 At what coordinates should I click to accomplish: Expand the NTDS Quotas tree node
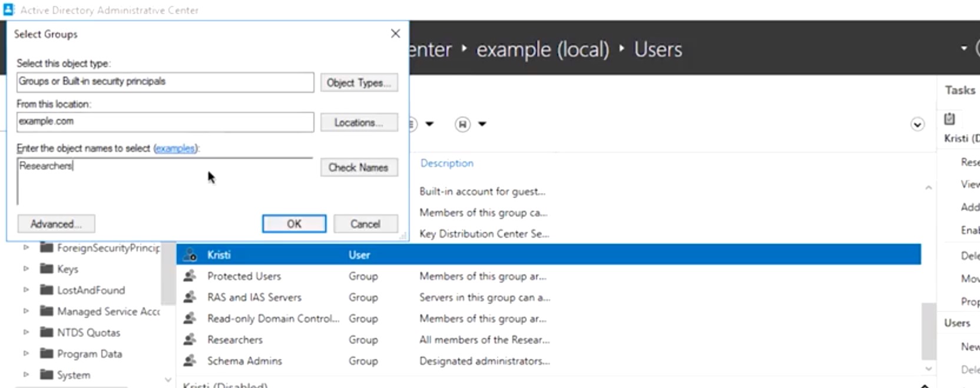coord(26,332)
